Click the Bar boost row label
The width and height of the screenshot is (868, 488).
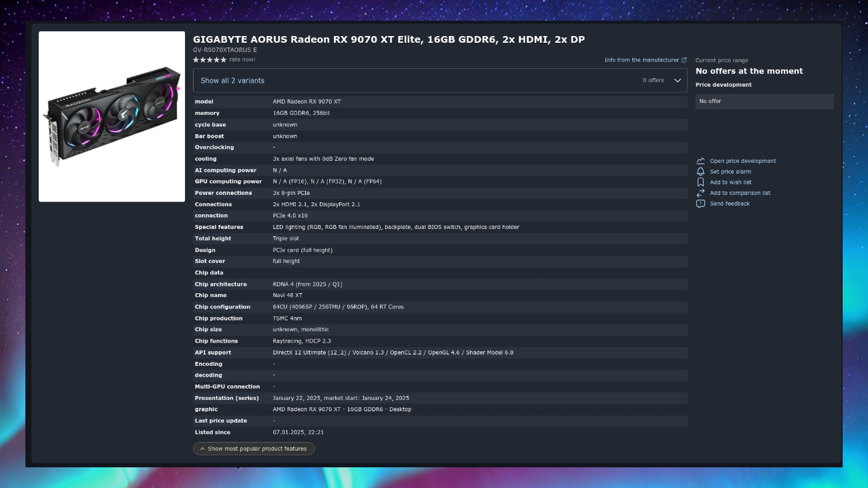click(x=209, y=136)
